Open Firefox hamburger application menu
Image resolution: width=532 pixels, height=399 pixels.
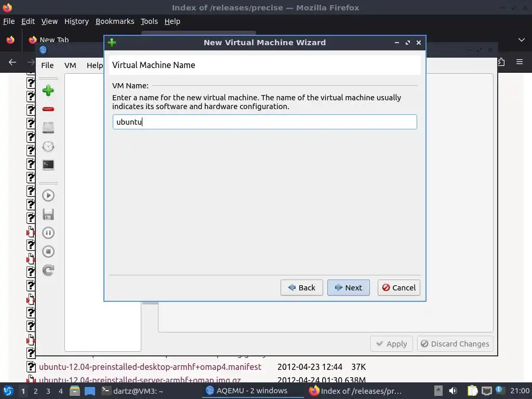coord(520,62)
